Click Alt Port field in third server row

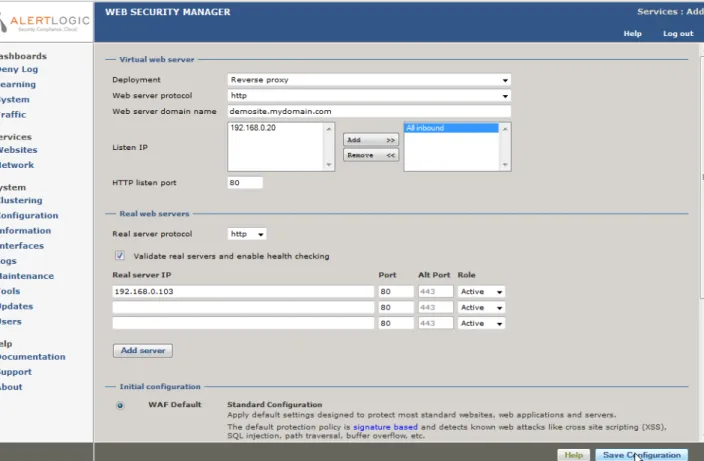[x=436, y=323]
